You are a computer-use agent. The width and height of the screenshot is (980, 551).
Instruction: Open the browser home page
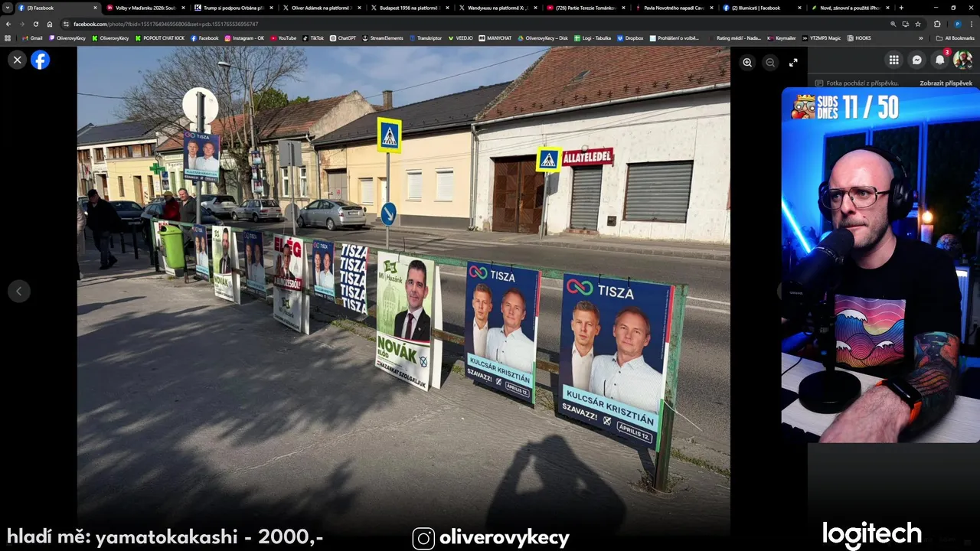50,24
